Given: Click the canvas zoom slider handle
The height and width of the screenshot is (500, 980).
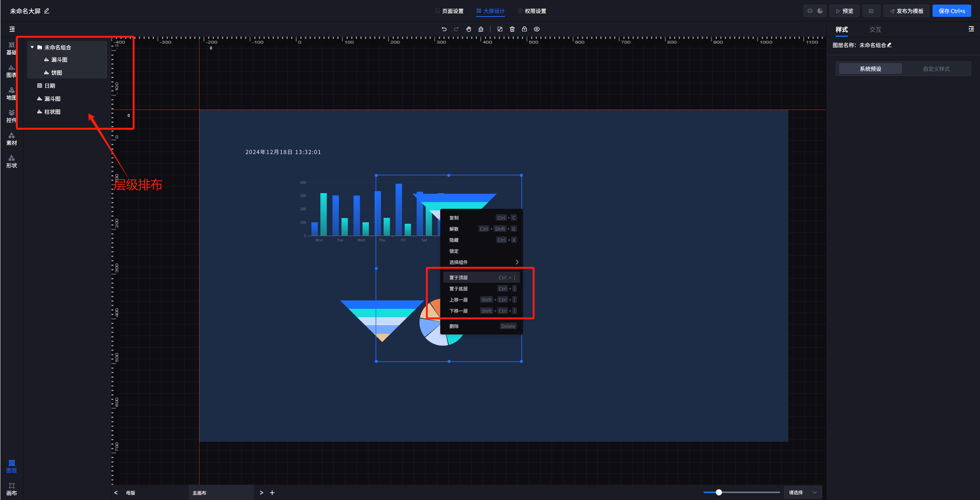Looking at the screenshot, I should pyautogui.click(x=719, y=492).
